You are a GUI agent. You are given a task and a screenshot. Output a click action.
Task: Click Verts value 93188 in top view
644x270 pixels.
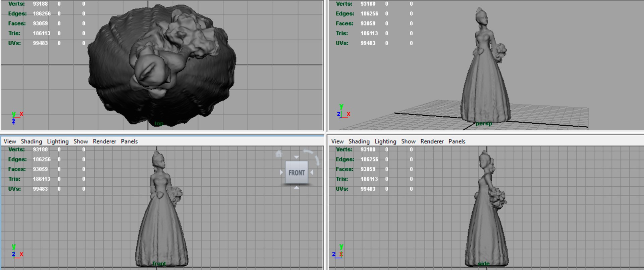(x=40, y=4)
